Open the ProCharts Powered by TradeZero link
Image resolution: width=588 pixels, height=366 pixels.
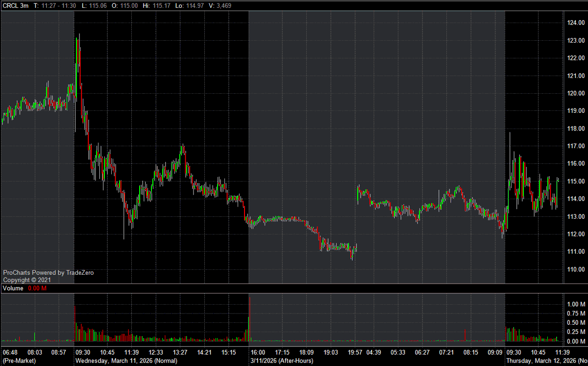point(48,272)
